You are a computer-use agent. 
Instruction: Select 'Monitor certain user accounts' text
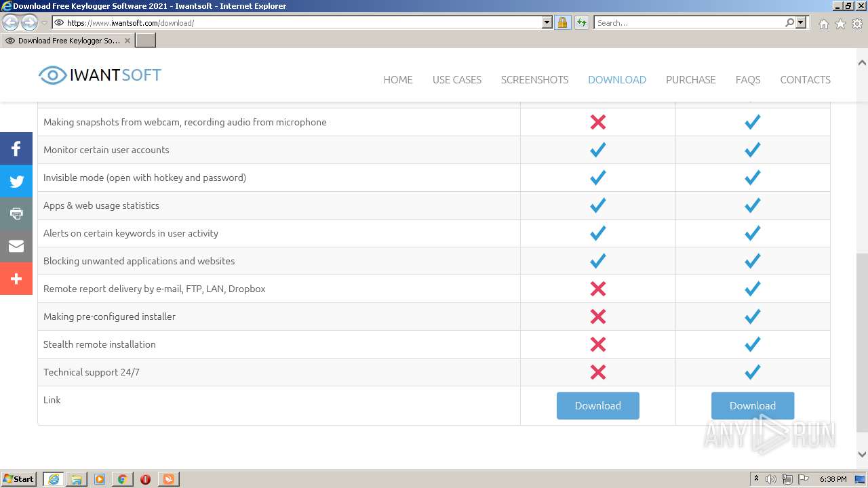(106, 150)
